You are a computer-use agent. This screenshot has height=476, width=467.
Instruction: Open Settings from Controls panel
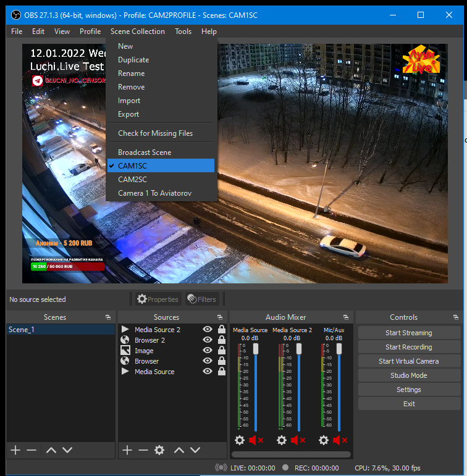tap(409, 390)
